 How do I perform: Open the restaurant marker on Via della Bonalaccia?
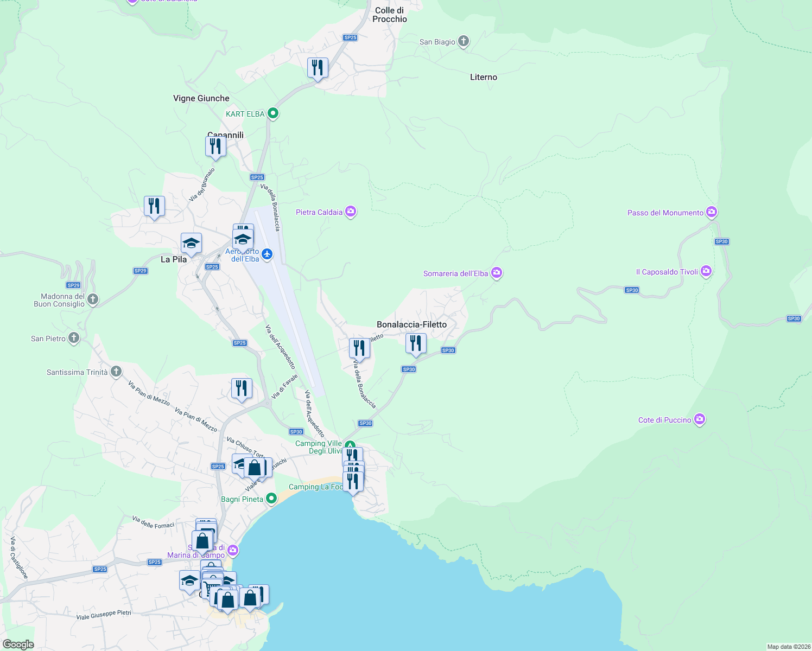[359, 348]
